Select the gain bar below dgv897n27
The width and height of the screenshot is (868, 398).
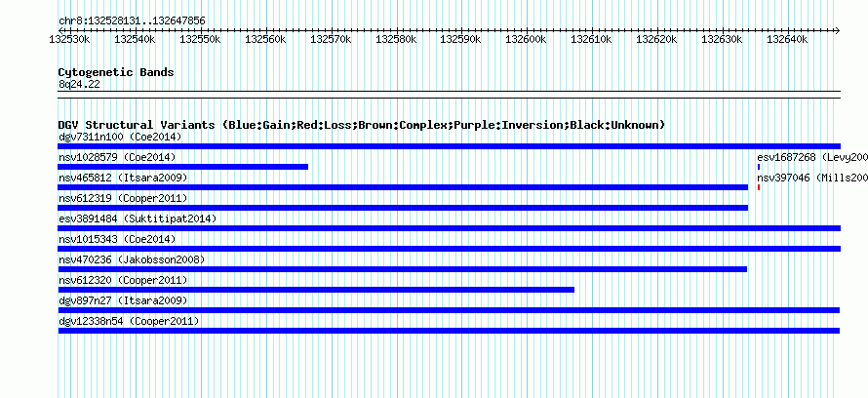449,310
